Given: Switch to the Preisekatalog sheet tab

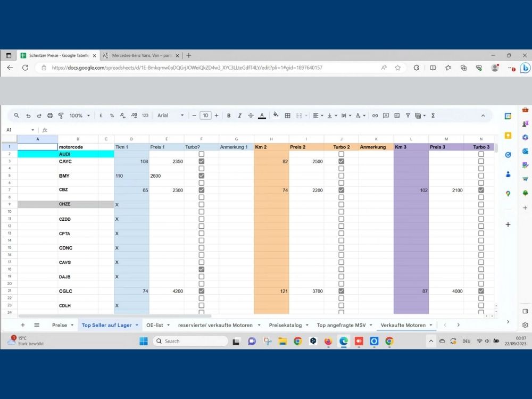Looking at the screenshot, I should pos(285,325).
